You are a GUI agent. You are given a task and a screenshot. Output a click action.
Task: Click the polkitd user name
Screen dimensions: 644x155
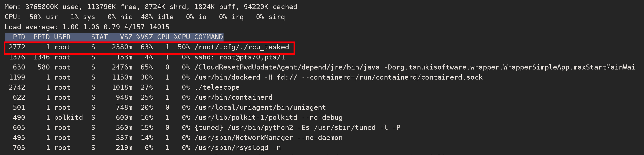coord(68,118)
